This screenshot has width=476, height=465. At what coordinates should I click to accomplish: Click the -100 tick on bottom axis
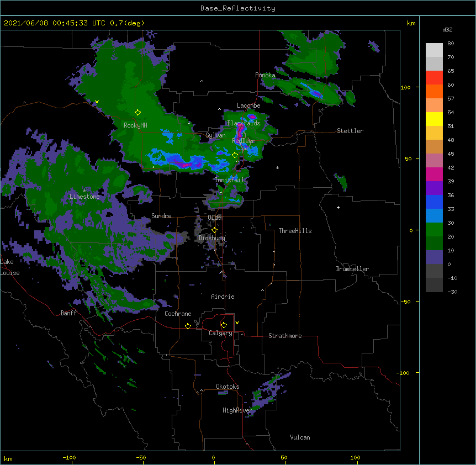pyautogui.click(x=69, y=457)
